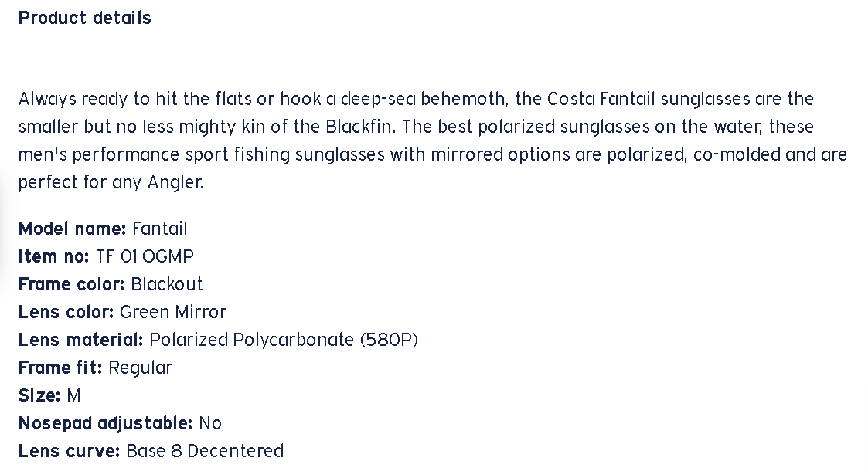Click the Blackout frame color value
The height and width of the screenshot is (471, 868).
tap(167, 284)
